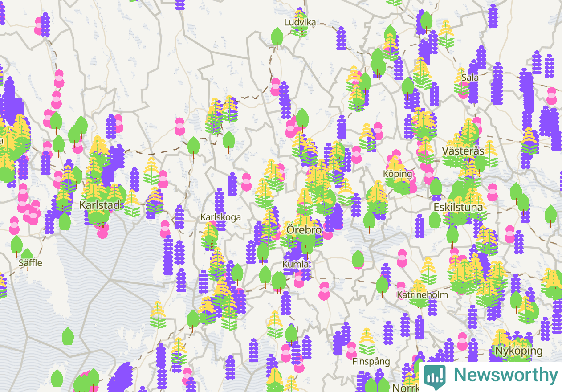Select the green leaf marker at the bottom-left map corner

[x=57, y=381]
